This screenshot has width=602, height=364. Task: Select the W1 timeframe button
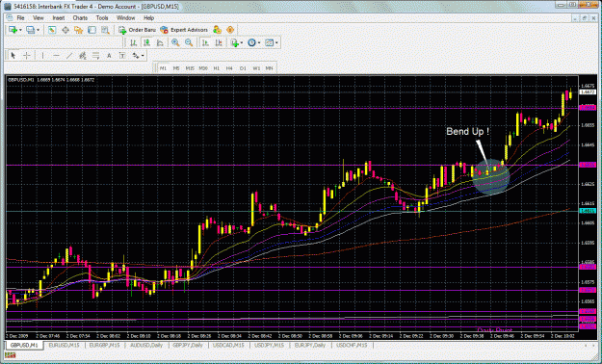click(256, 68)
